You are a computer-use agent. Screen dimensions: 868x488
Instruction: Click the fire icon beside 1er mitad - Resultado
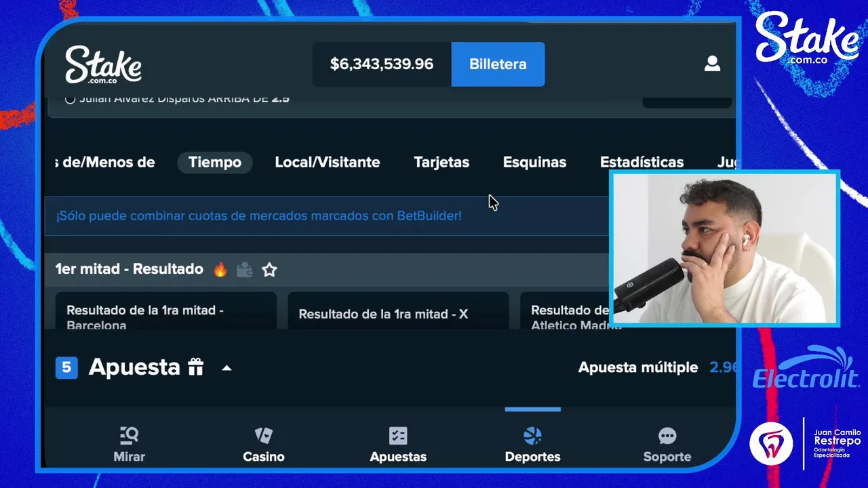pos(220,270)
